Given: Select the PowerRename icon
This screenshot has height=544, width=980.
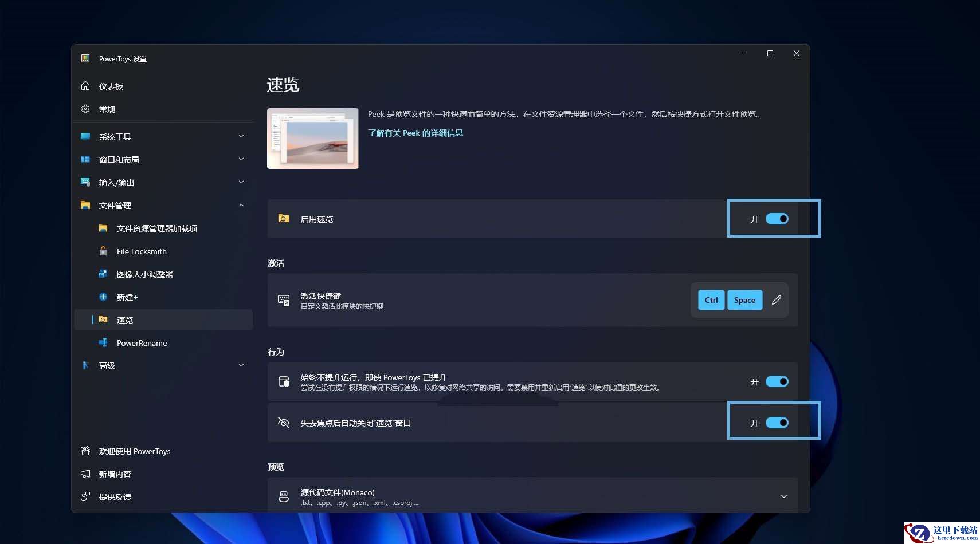Looking at the screenshot, I should [103, 342].
